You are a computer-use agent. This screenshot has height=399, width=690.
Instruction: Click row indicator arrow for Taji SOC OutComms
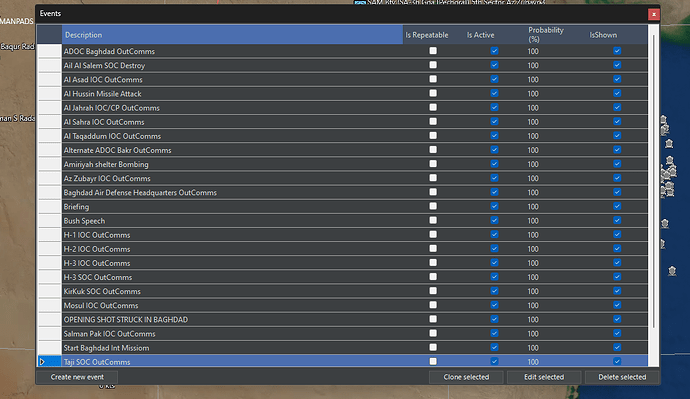(x=42, y=362)
